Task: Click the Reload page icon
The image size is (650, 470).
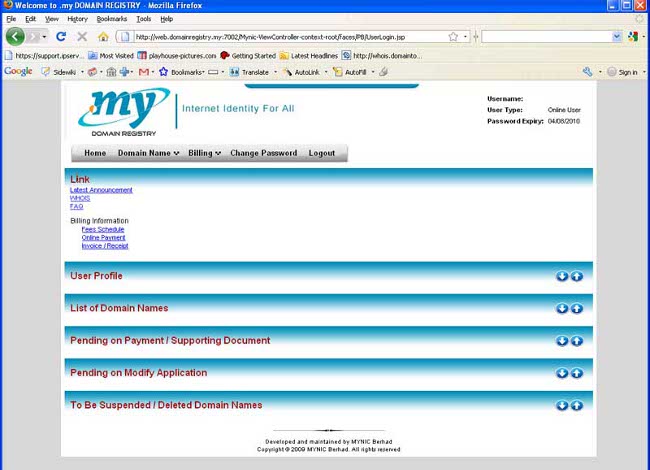Action: point(61,37)
